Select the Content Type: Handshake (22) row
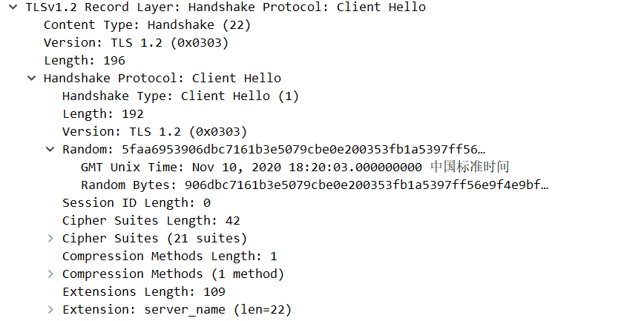 coord(147,25)
